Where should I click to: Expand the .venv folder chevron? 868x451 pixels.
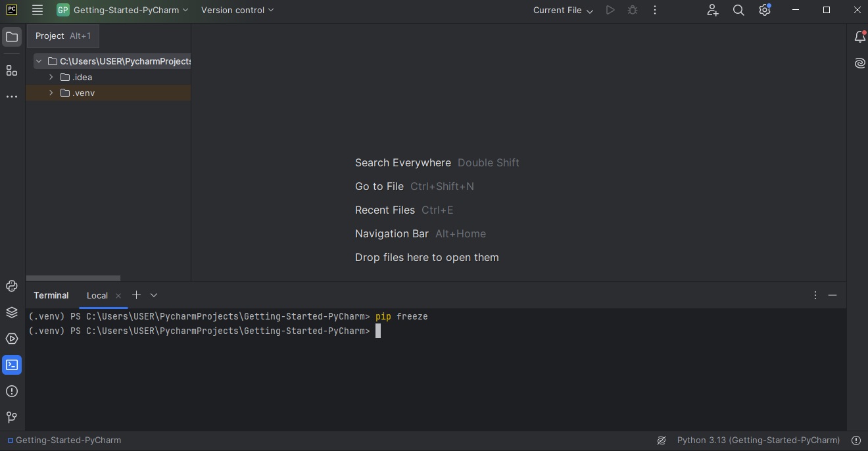tap(51, 93)
